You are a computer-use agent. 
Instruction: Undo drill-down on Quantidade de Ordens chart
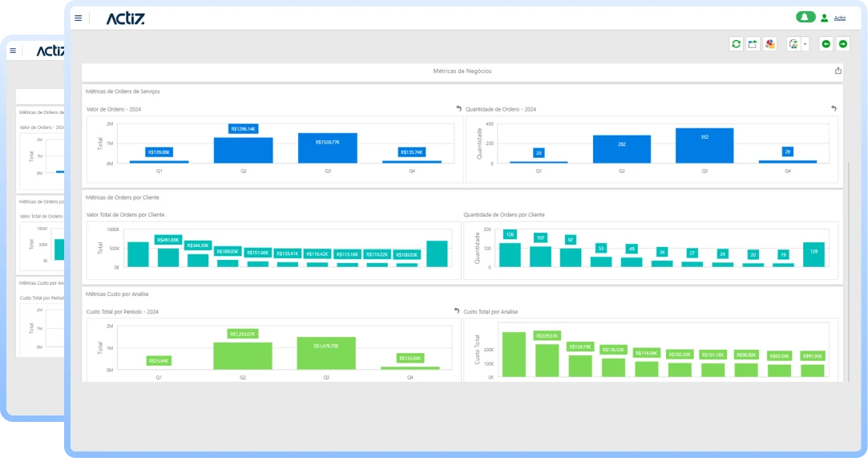(834, 109)
